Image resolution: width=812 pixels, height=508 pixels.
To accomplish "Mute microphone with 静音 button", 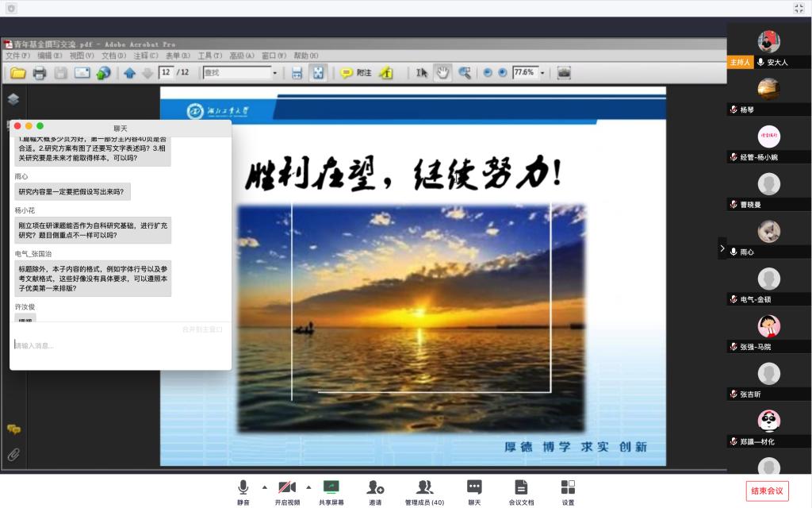I will (x=243, y=491).
